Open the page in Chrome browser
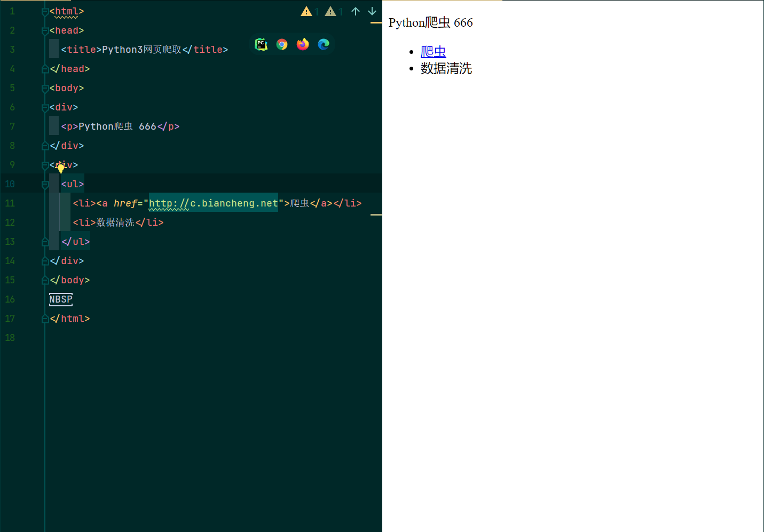This screenshot has height=532, width=764. 282,44
